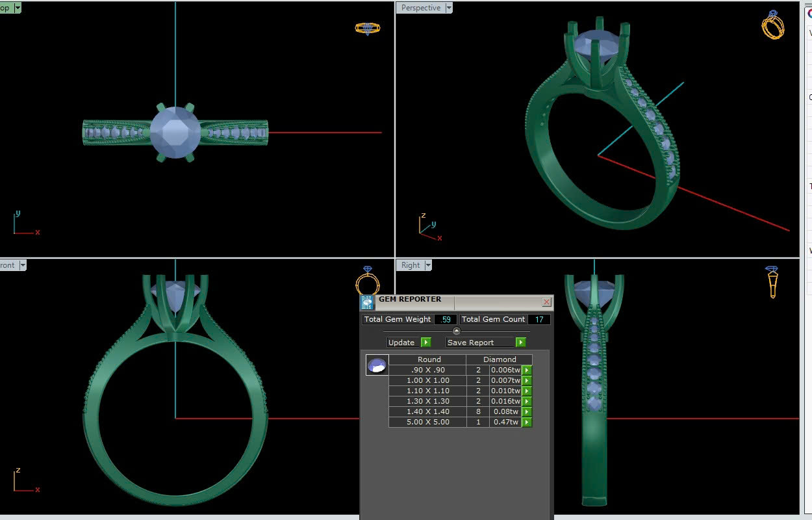
Task: Collapse Gem Reporter section with up arrow
Action: pyautogui.click(x=456, y=331)
